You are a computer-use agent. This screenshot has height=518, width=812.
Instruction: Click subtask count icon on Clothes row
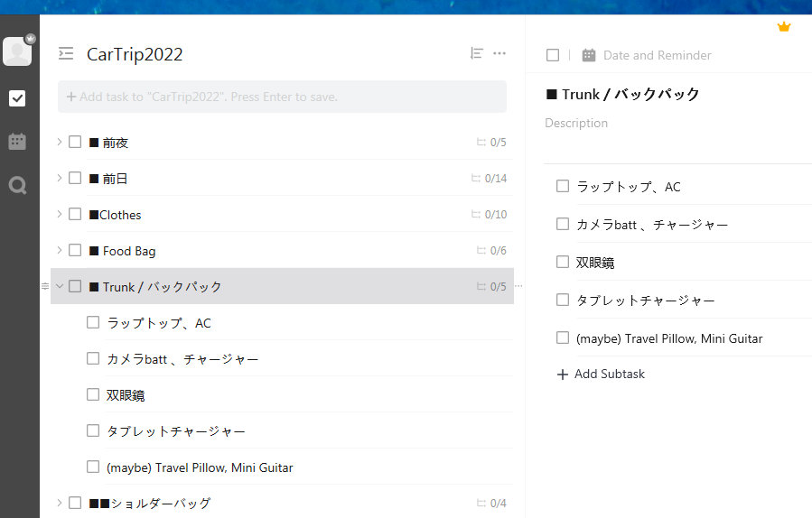coord(475,214)
